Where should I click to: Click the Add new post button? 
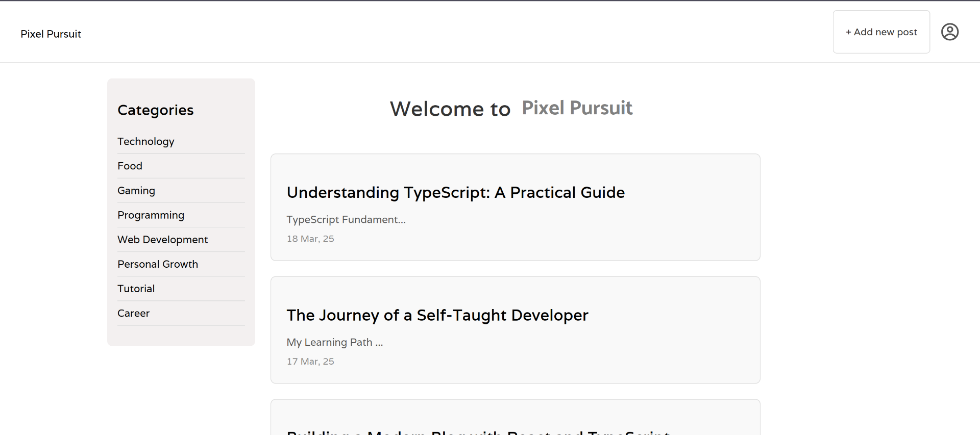pyautogui.click(x=881, y=32)
